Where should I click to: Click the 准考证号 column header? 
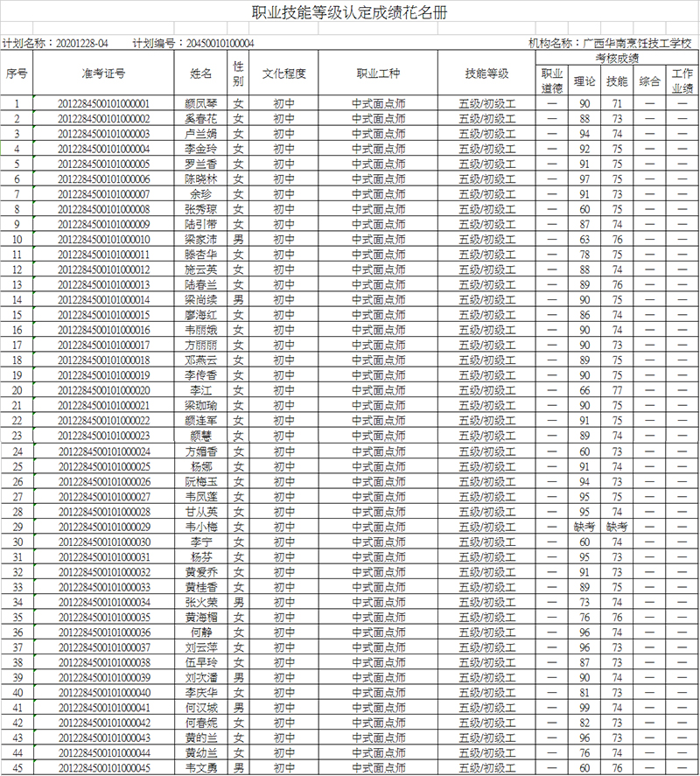103,73
